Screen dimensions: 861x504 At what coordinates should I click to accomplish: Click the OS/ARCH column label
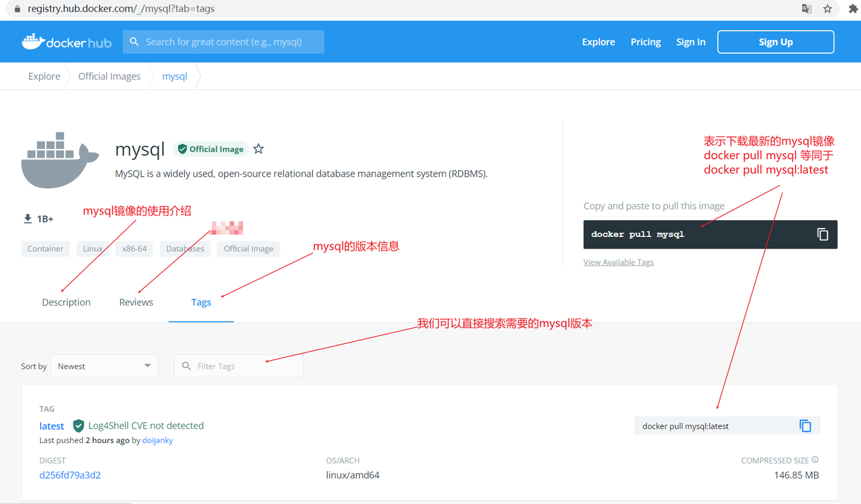tap(343, 460)
